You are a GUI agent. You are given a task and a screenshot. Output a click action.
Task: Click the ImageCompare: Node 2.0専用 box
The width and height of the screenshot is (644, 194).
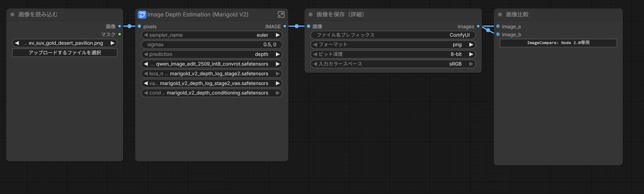558,43
